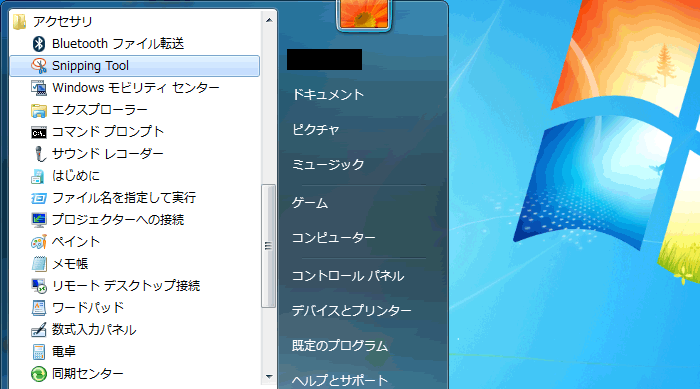This screenshot has width=700, height=389.
Task: Select the コマンド プロンプト label
Action: click(x=108, y=132)
